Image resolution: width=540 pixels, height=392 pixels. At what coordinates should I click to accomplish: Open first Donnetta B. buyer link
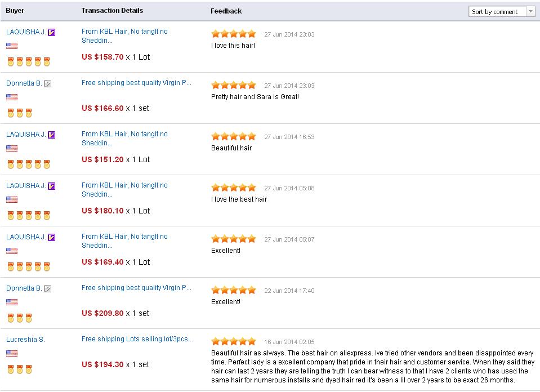[24, 83]
